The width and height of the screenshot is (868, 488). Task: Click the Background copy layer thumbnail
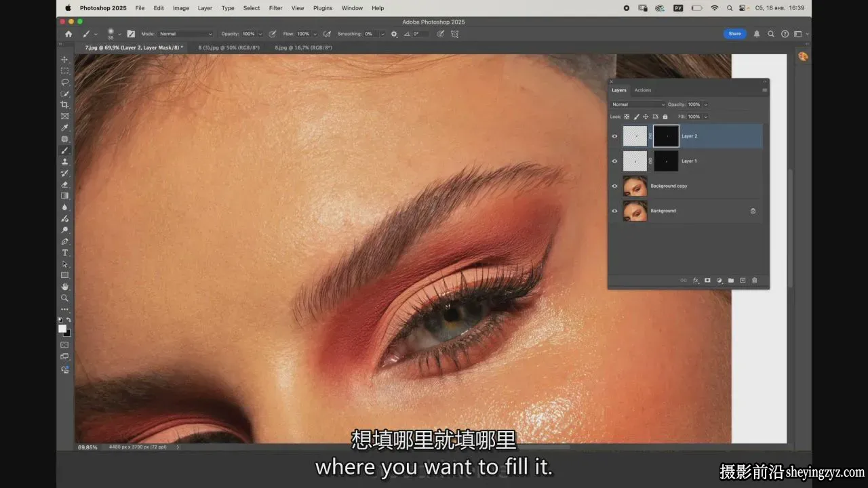635,186
